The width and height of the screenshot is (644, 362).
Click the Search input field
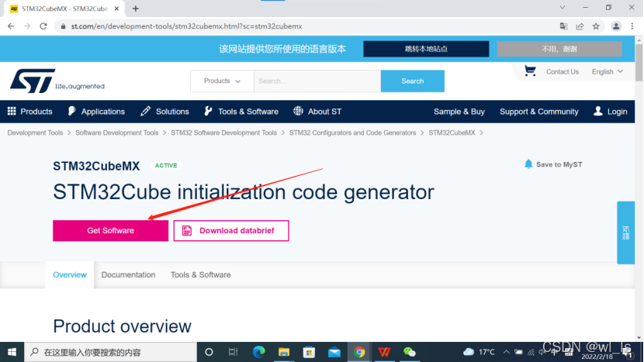(317, 81)
